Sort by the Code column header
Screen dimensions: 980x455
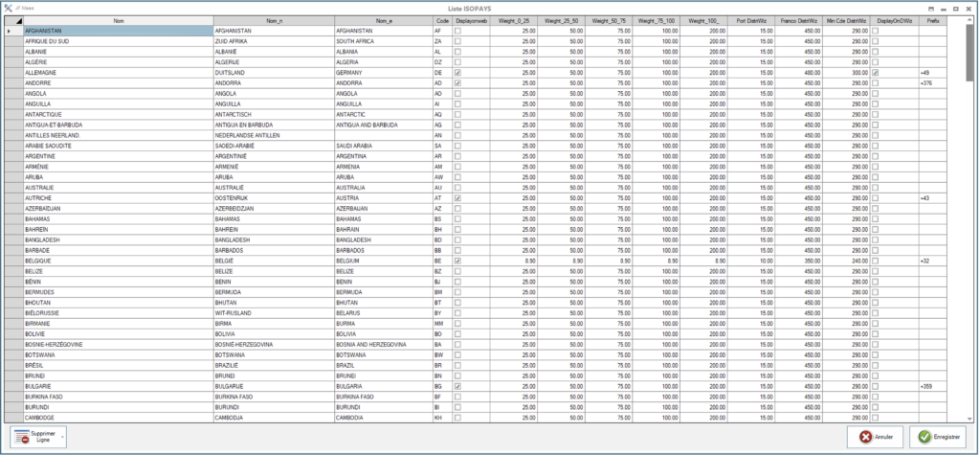coord(441,20)
